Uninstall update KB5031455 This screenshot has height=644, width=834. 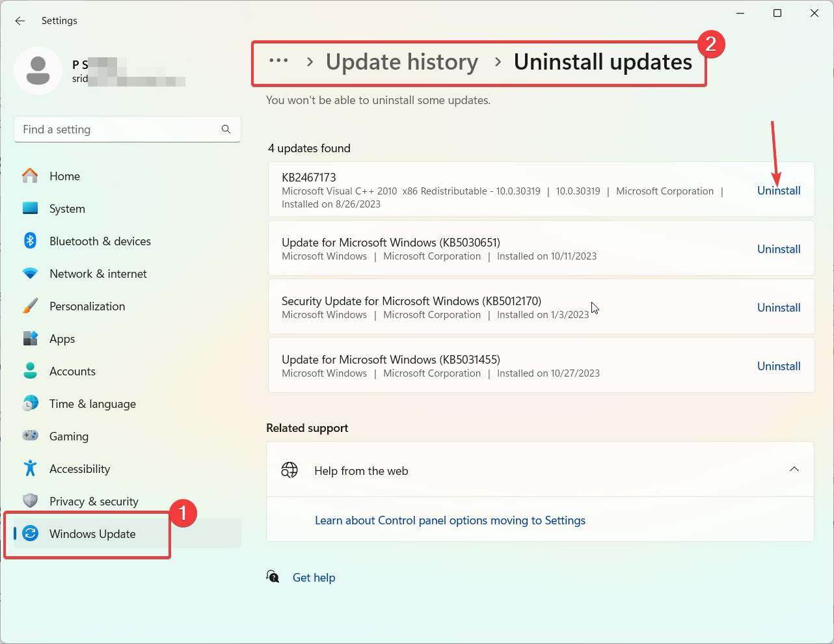pyautogui.click(x=779, y=366)
